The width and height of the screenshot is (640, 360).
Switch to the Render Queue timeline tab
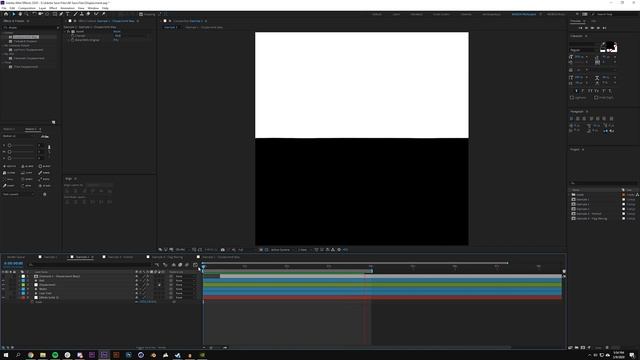(16, 257)
